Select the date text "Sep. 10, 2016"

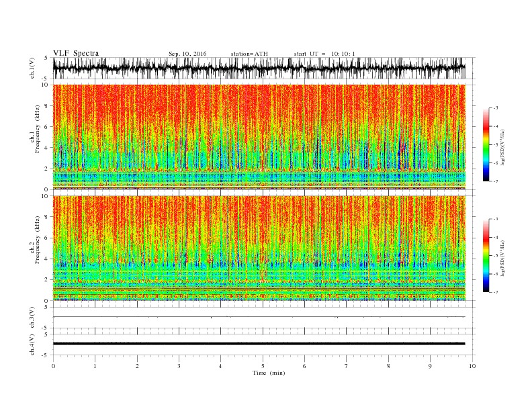click(x=187, y=54)
